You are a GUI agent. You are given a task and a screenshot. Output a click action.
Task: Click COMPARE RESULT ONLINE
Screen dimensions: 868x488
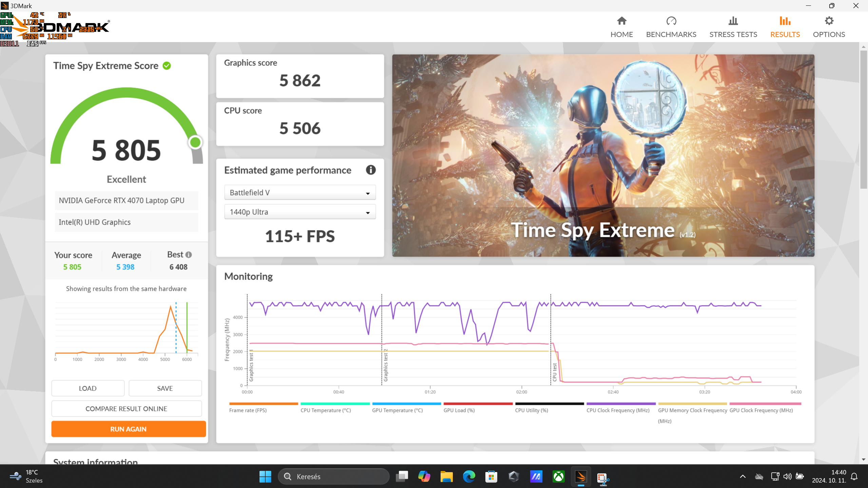pyautogui.click(x=126, y=408)
